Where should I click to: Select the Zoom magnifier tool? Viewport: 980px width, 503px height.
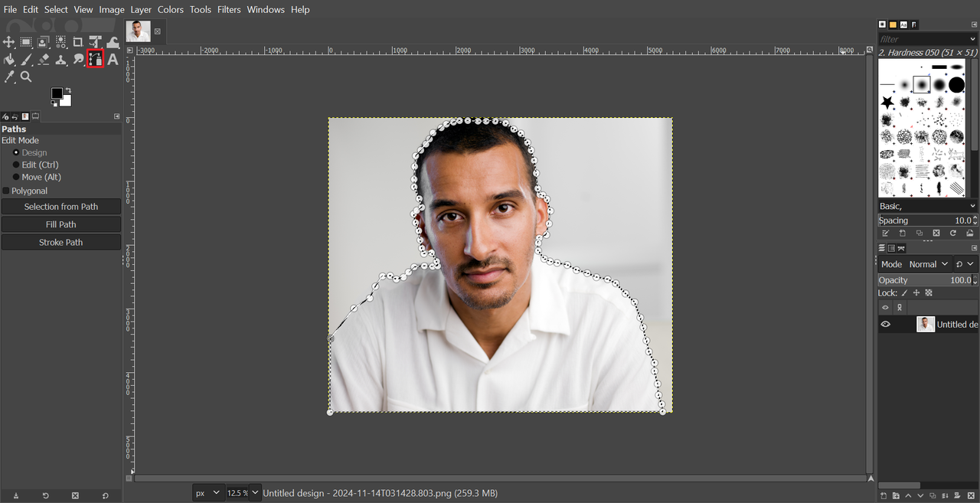[x=26, y=77]
